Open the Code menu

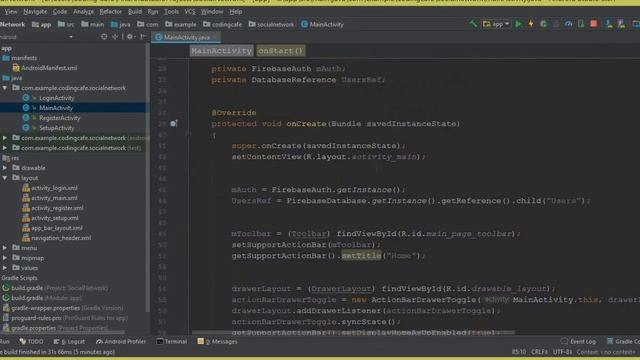pos(60,12)
